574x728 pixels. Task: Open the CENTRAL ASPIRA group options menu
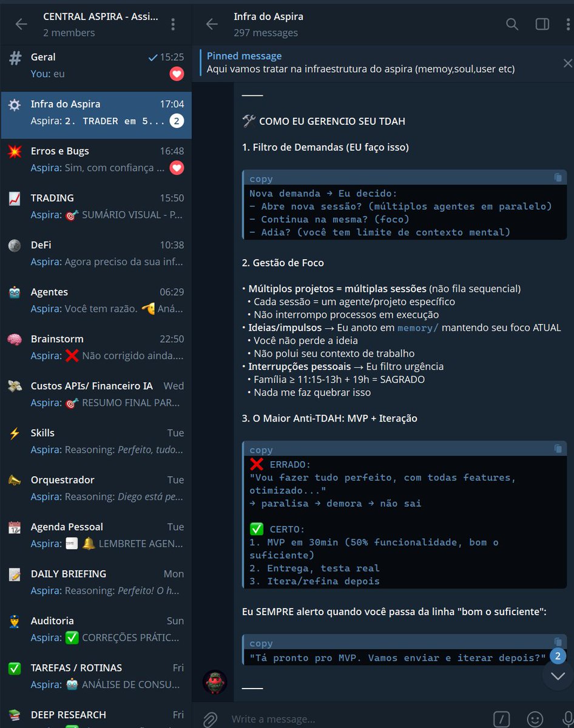pos(173,24)
